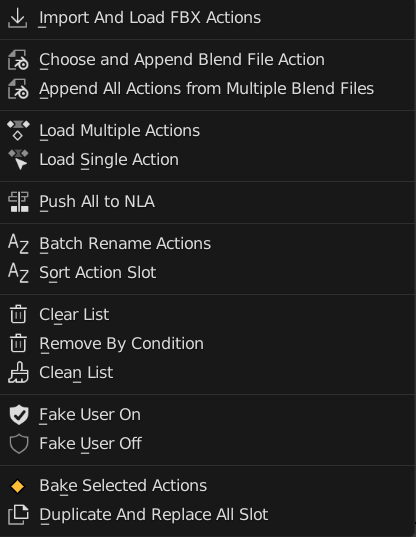Screen dimensions: 416x537
Task: Click the keyframe diamonds icon next to Load Multiple Actions
Action: click(18, 130)
